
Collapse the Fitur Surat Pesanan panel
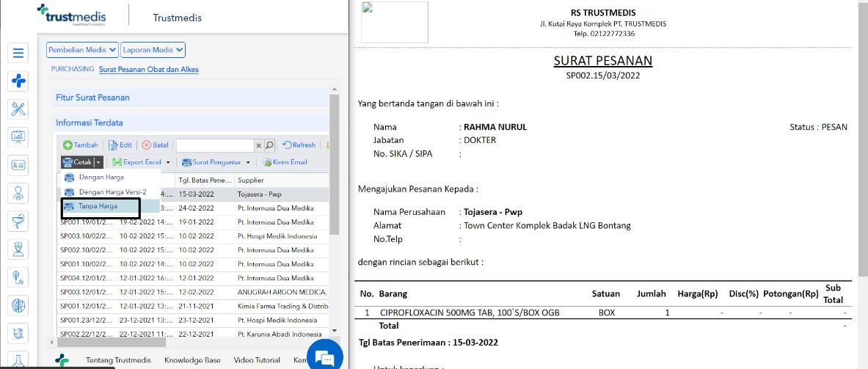click(x=191, y=98)
